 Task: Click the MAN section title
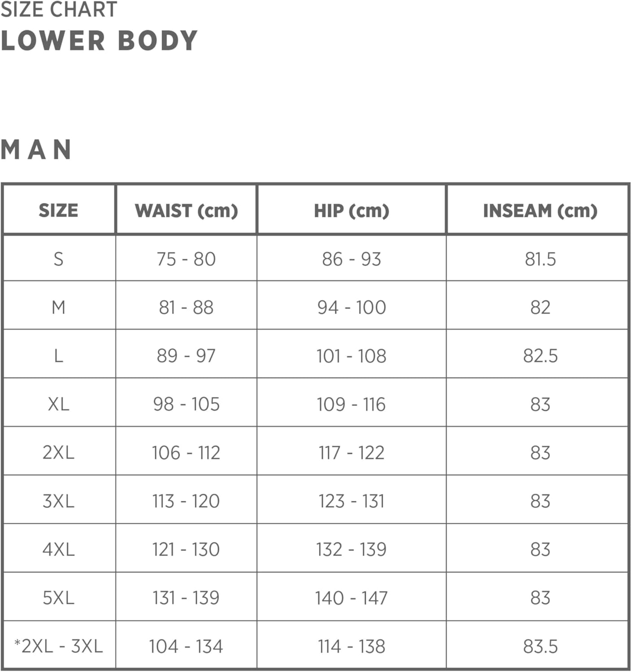click(x=36, y=150)
